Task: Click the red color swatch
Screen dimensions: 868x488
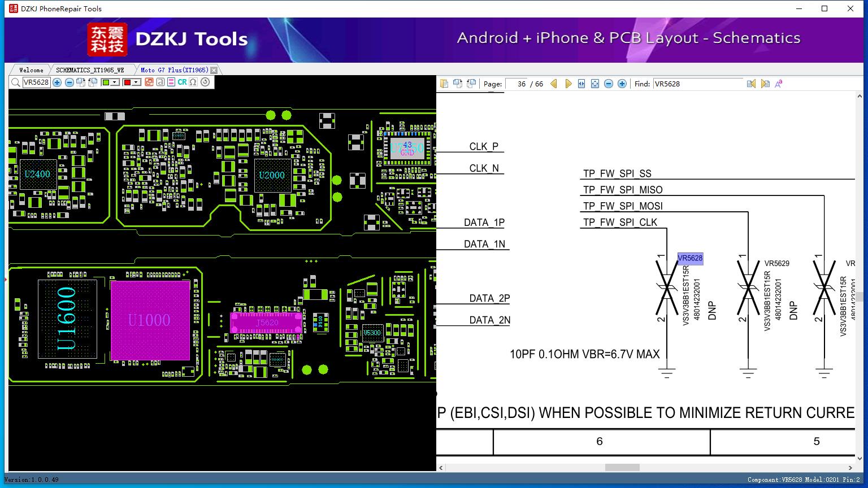Action: [x=128, y=82]
